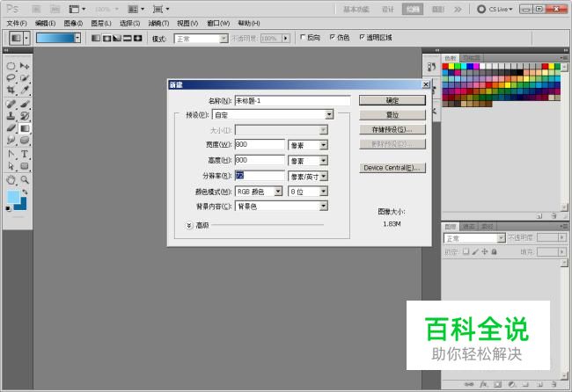Select the Zoom magnifier tool
Image resolution: width=572 pixels, height=392 pixels.
click(x=25, y=178)
